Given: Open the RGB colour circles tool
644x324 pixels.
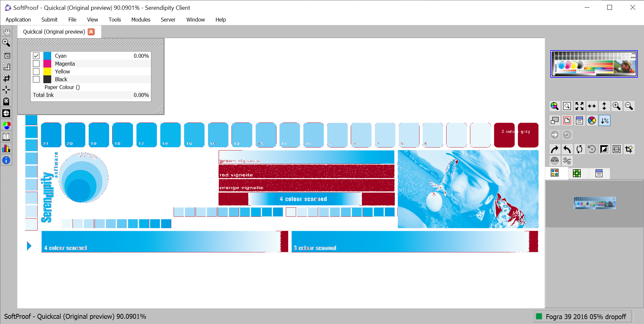Looking at the screenshot, I should [6, 125].
